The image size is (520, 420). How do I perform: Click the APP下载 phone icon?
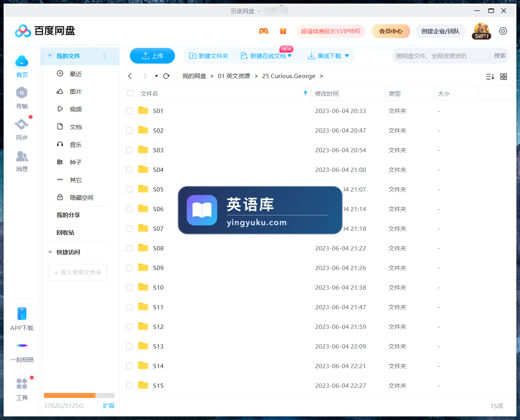click(22, 314)
